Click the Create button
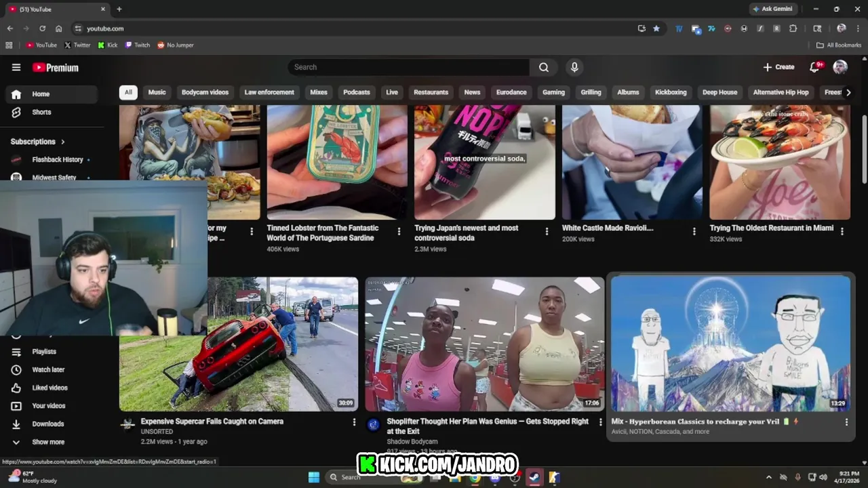This screenshot has width=868, height=488. pyautogui.click(x=778, y=67)
